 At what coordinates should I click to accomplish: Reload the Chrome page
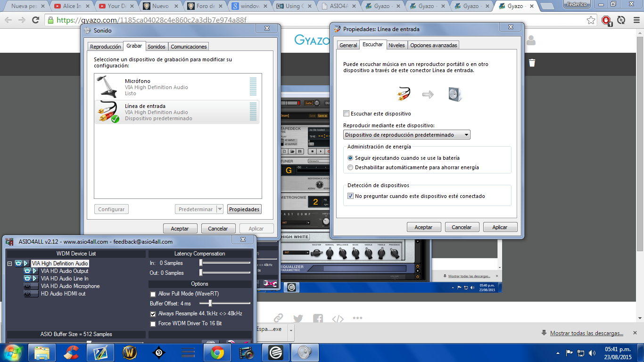35,20
